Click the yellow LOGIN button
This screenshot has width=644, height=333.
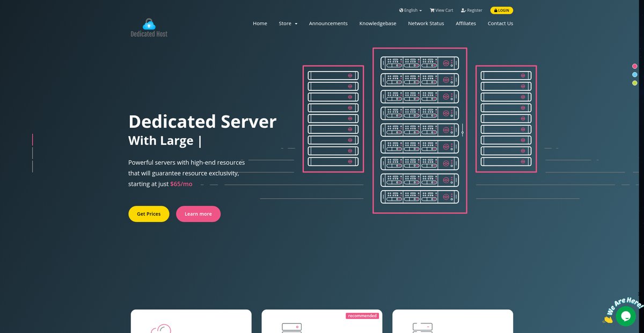[x=502, y=10]
